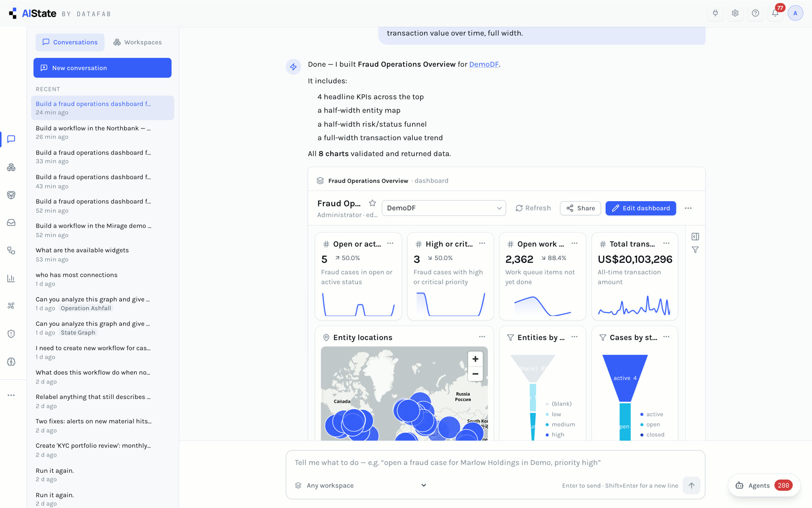Click Edit dashboard button
This screenshot has width=812, height=508.
[641, 208]
